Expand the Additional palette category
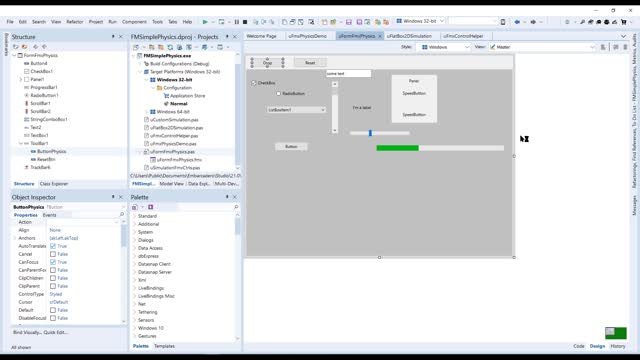This screenshot has height=360, width=640. click(x=135, y=224)
